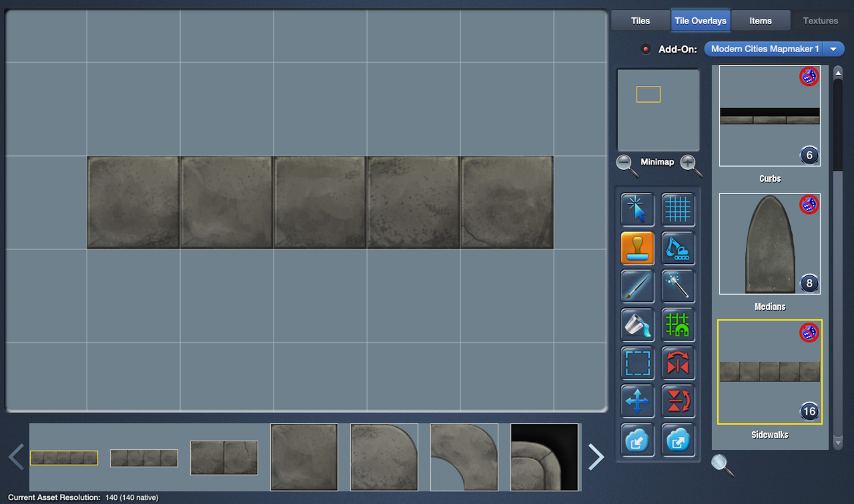
Task: Switch to the Tile Overlays tab
Action: click(x=701, y=21)
